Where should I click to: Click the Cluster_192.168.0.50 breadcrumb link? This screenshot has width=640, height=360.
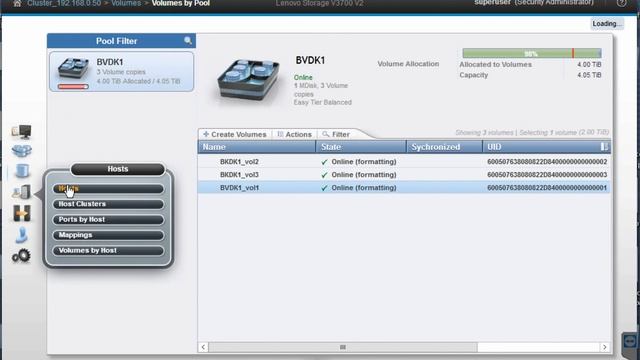(x=64, y=3)
